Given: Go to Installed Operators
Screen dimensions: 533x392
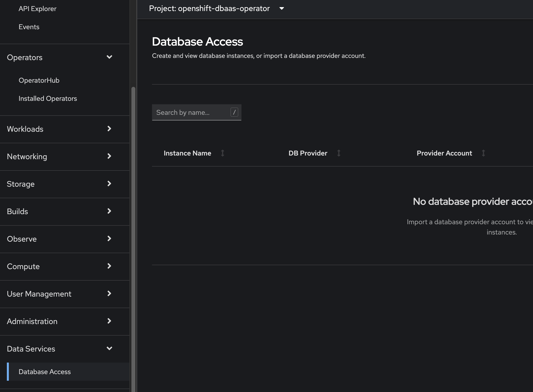Looking at the screenshot, I should point(48,99).
